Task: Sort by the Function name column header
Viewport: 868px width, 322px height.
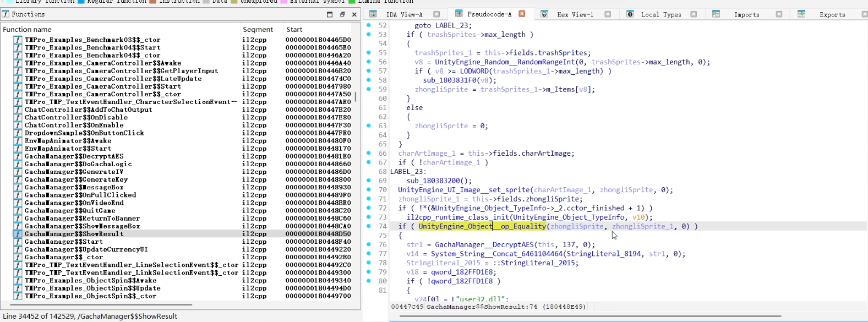Action: pyautogui.click(x=28, y=30)
